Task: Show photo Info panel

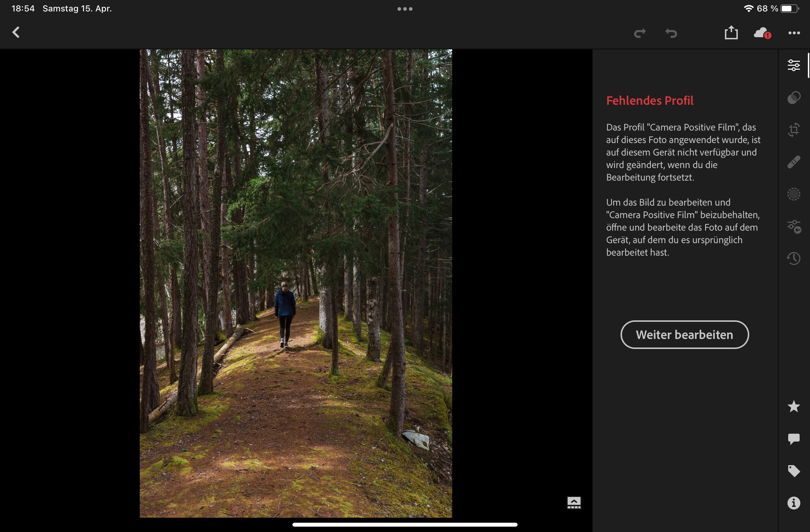Action: tap(794, 503)
